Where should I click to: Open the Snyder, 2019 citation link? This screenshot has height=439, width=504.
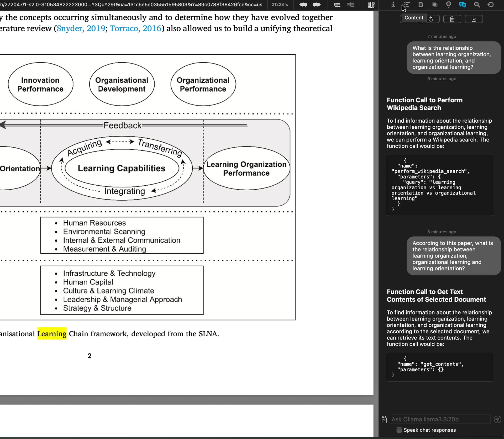click(x=81, y=28)
